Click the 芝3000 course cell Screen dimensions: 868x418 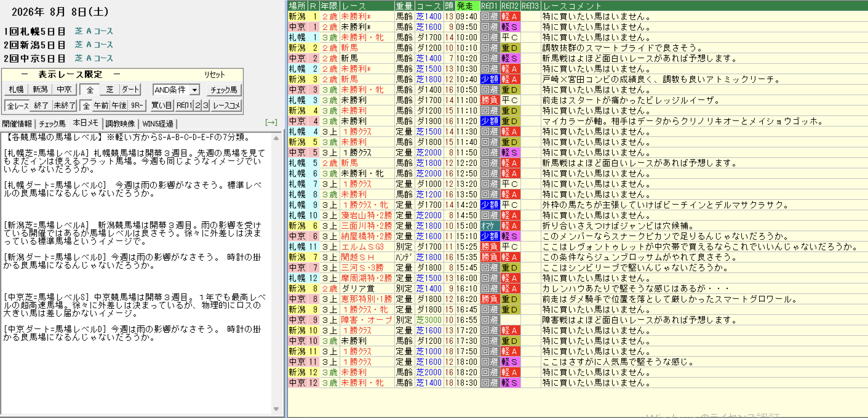429,320
